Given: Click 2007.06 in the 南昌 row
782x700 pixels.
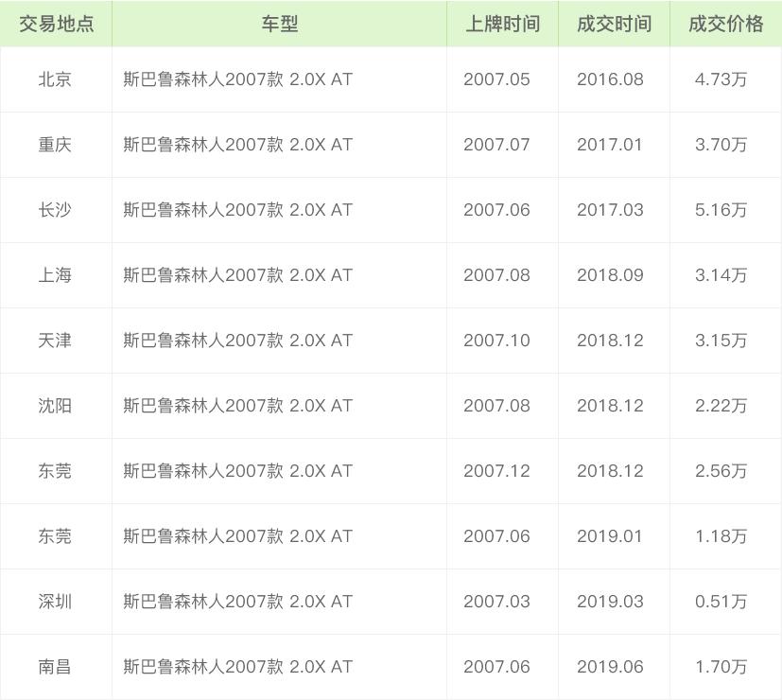Looking at the screenshot, I should [496, 667].
